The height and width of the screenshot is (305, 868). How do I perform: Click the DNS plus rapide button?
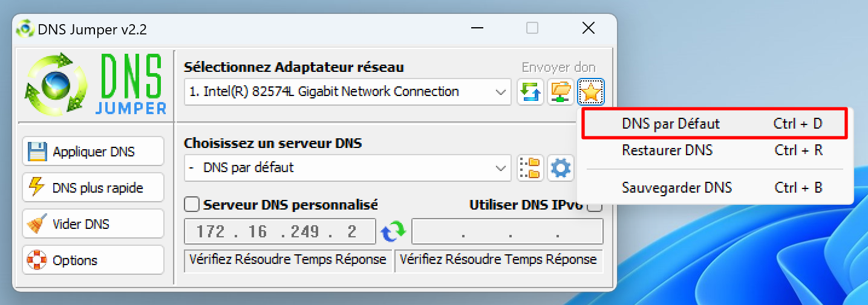point(93,187)
